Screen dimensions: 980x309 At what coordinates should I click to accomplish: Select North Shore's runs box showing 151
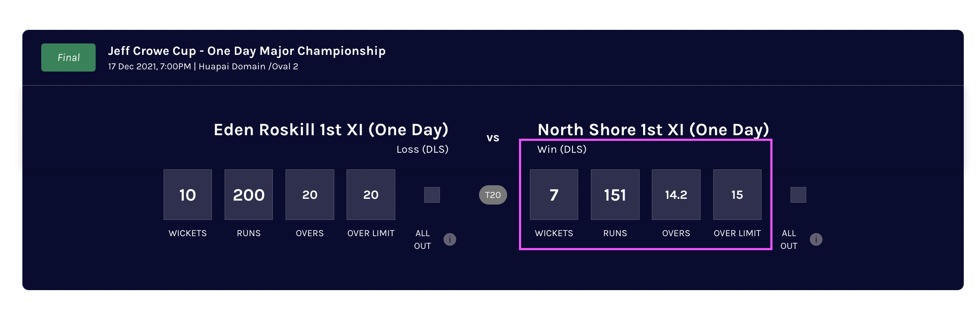pos(615,195)
